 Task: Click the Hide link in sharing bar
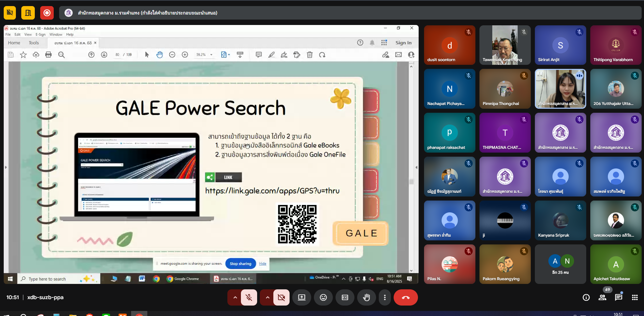coord(263,264)
